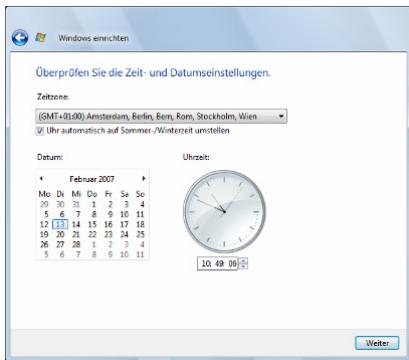Select February 18 in the calendar
Image resolution: width=409 pixels, height=360 pixels.
point(140,224)
